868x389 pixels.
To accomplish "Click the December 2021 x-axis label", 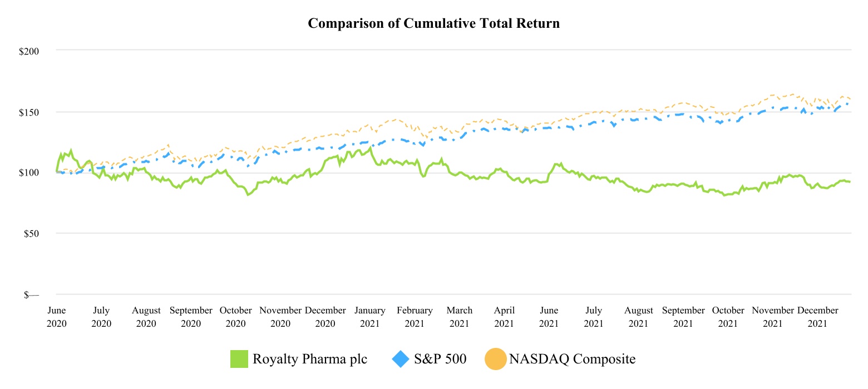I will (817, 317).
